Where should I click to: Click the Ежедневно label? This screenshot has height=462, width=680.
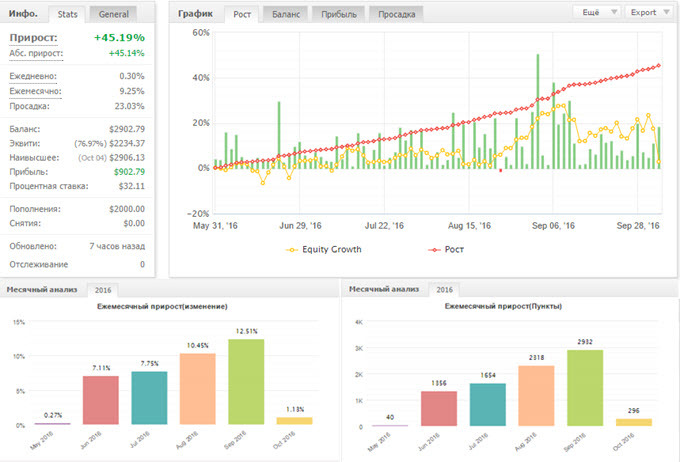(33, 76)
